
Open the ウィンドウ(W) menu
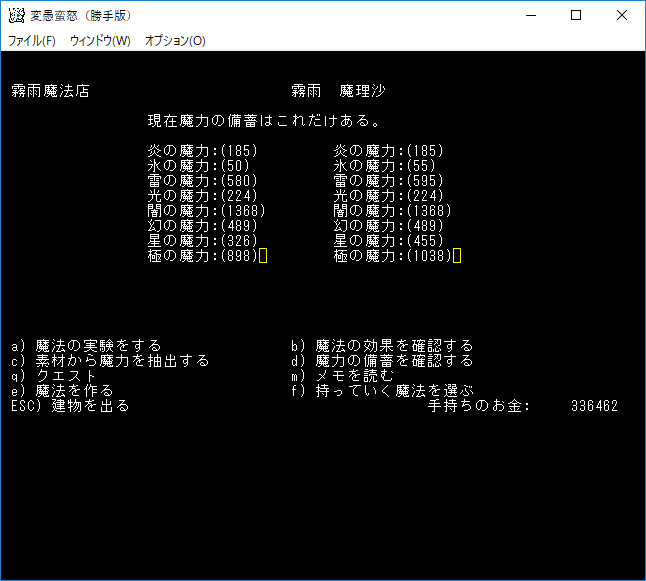click(100, 41)
